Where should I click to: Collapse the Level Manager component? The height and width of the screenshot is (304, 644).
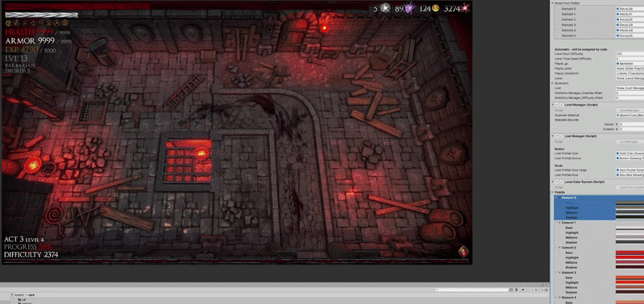click(553, 105)
